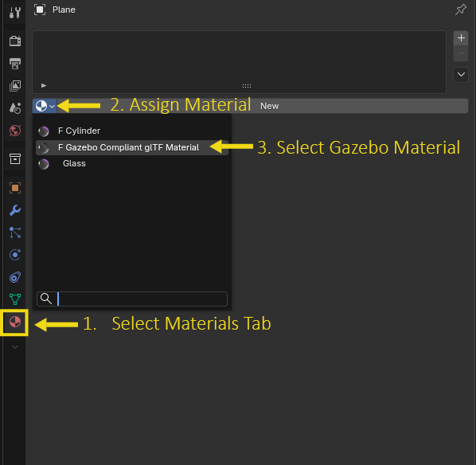Viewport: 476px width, 465px height.
Task: Open the Output properties tab
Action: (x=15, y=64)
